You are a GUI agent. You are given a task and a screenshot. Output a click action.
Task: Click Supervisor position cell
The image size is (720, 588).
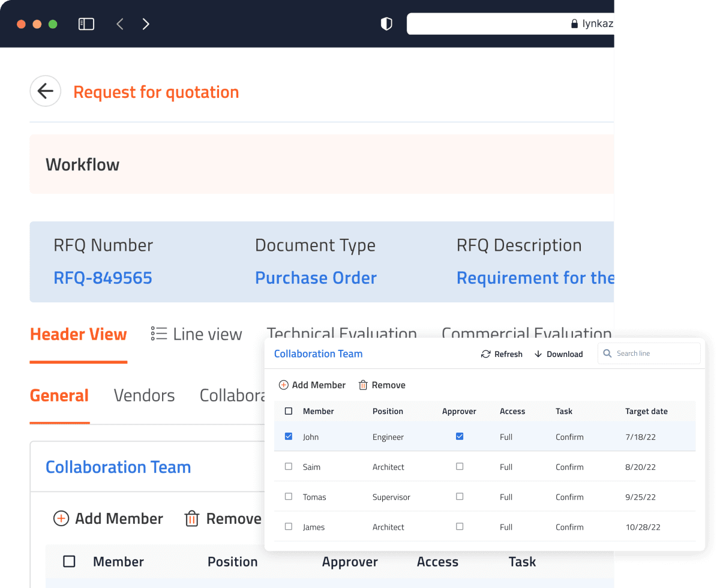pos(391,497)
